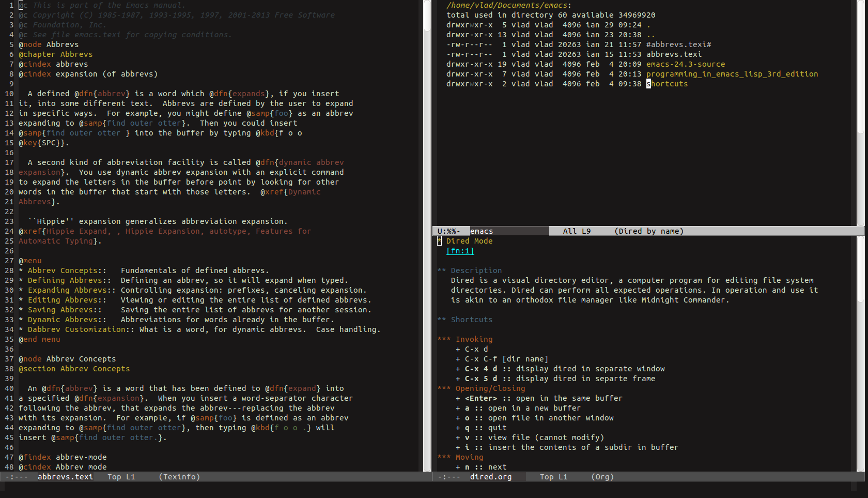This screenshot has width=868, height=498.
Task: Click '@findex abbrev-mode' line
Action: point(63,457)
